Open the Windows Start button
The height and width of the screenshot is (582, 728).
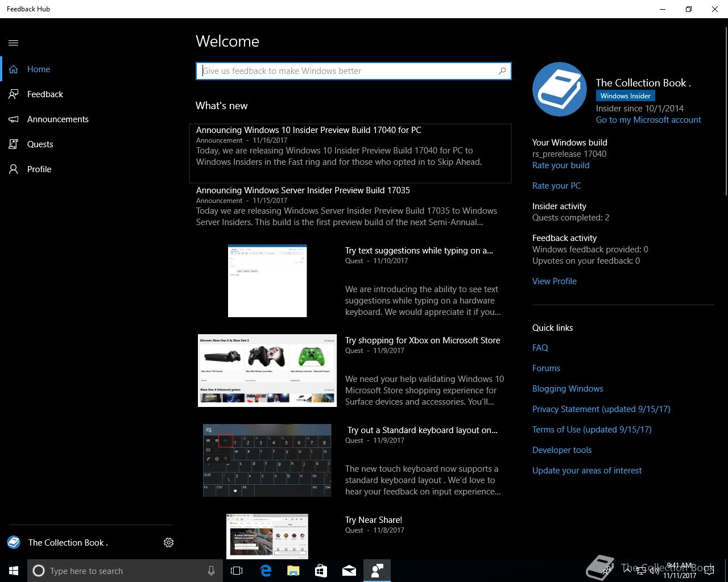[14, 571]
